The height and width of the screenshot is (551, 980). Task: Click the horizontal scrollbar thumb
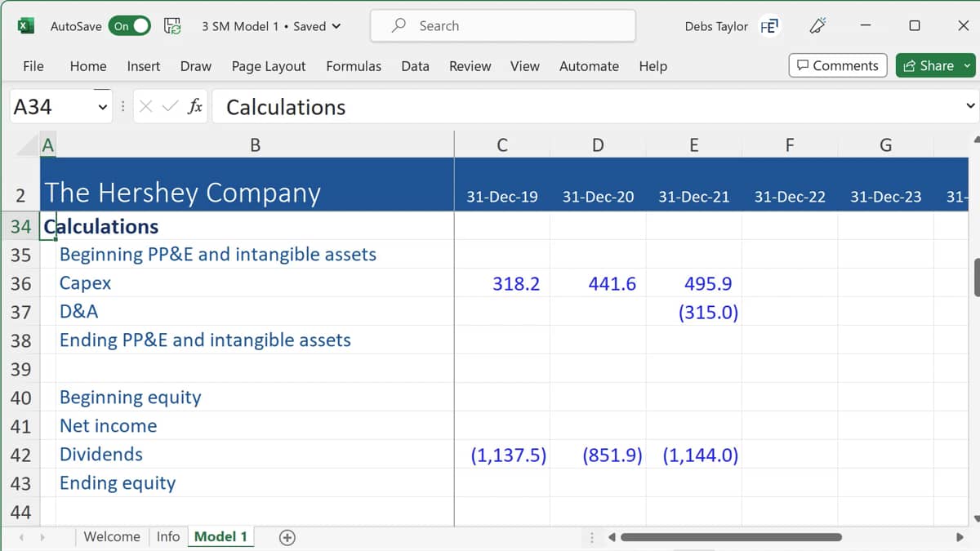[731, 537]
